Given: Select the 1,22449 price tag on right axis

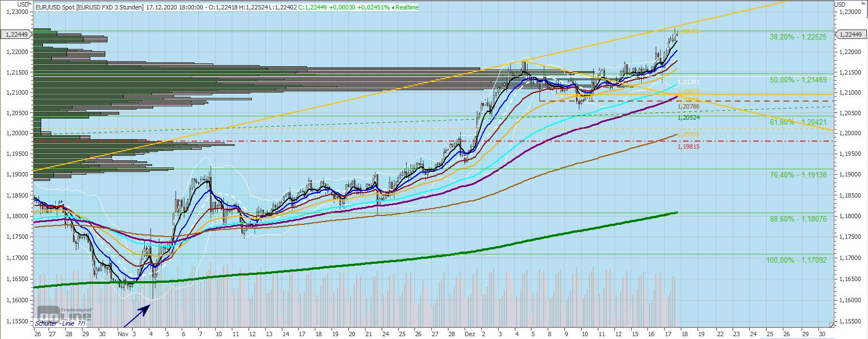Looking at the screenshot, I should [x=851, y=35].
